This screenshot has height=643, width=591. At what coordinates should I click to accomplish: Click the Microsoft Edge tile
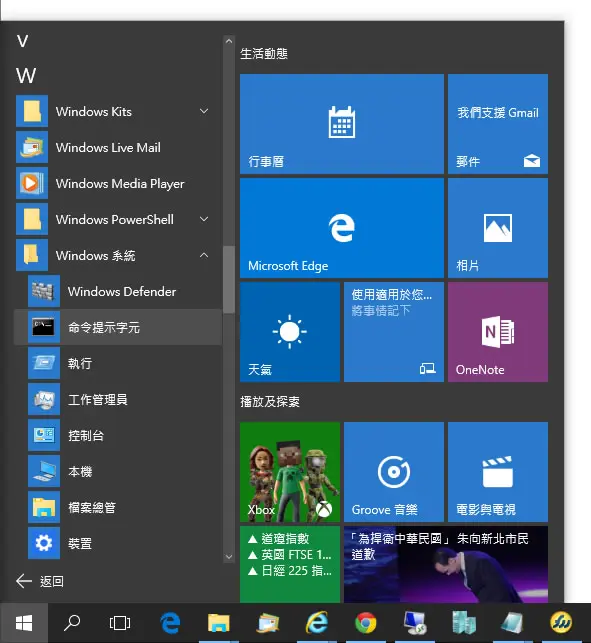click(x=342, y=228)
